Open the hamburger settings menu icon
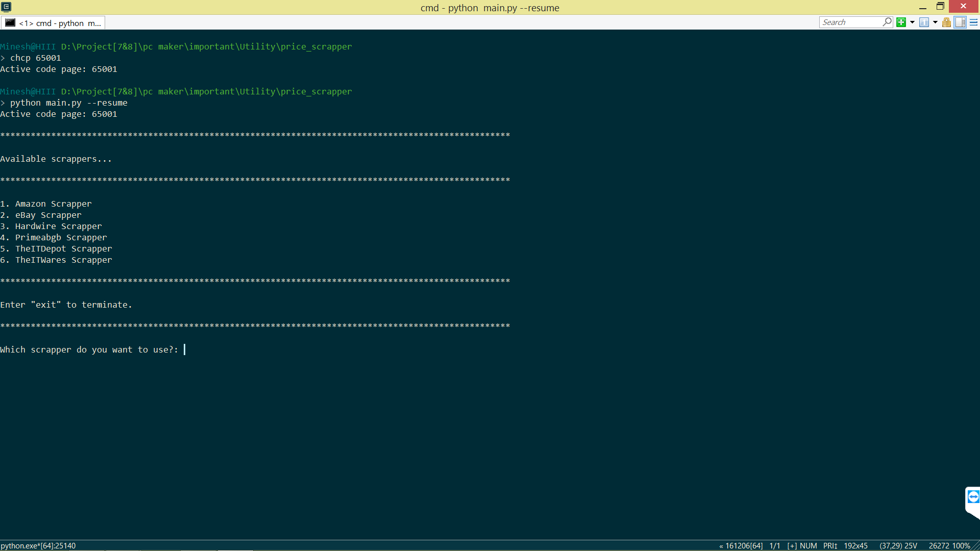 point(973,22)
